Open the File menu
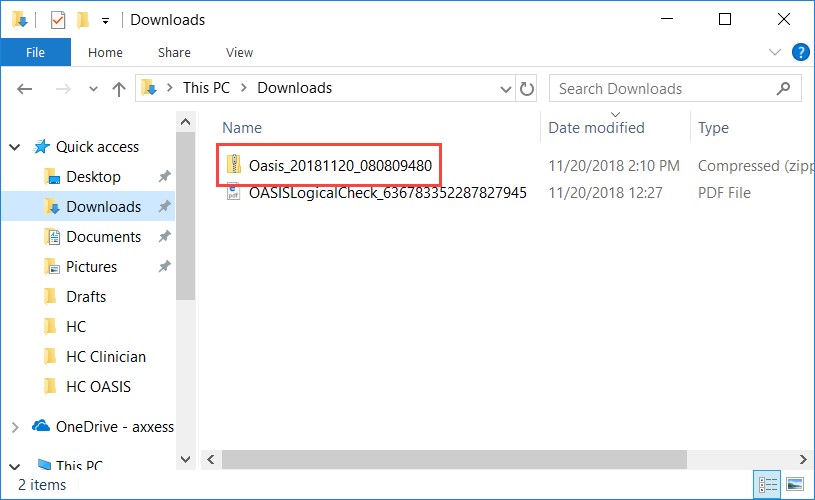Image resolution: width=815 pixels, height=500 pixels. [35, 52]
